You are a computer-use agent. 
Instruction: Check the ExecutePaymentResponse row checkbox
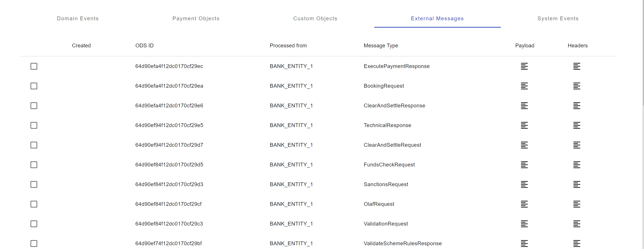34,66
